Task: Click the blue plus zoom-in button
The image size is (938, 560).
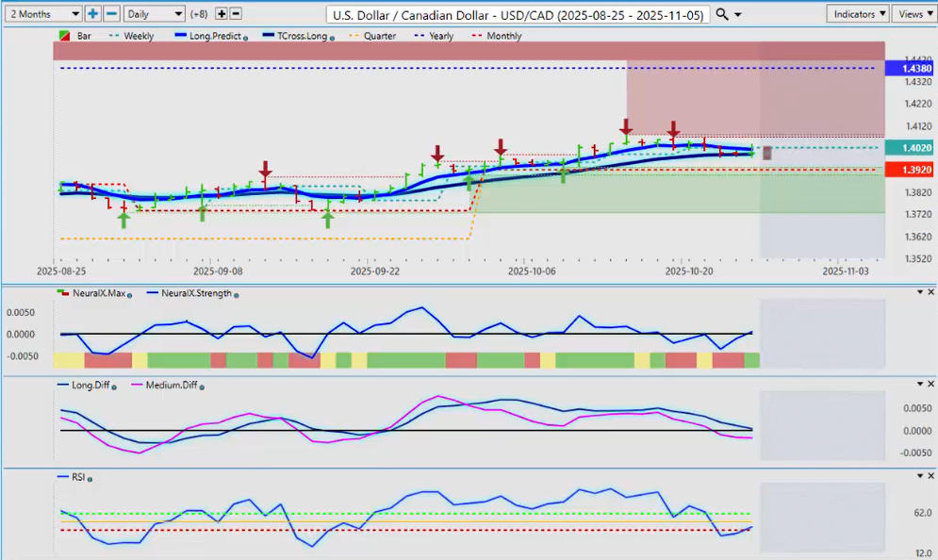Action: (x=92, y=14)
